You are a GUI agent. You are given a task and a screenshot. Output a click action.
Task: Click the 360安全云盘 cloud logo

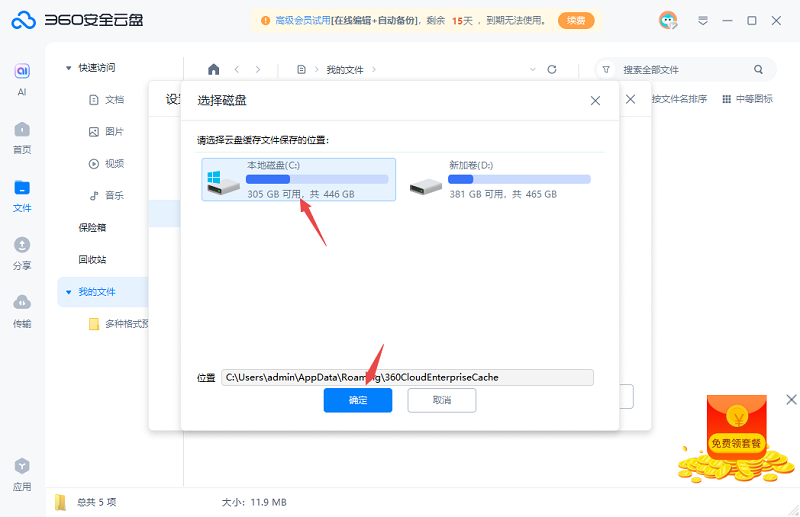pos(24,20)
